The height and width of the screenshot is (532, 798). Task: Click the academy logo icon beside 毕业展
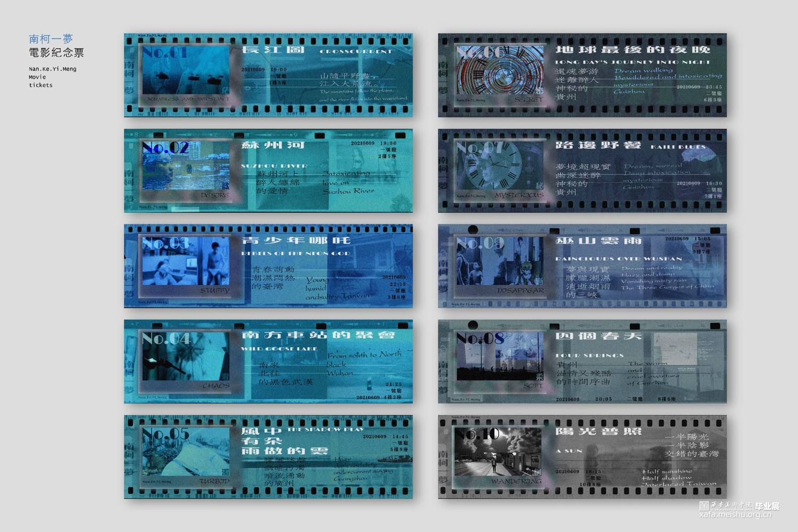704,505
